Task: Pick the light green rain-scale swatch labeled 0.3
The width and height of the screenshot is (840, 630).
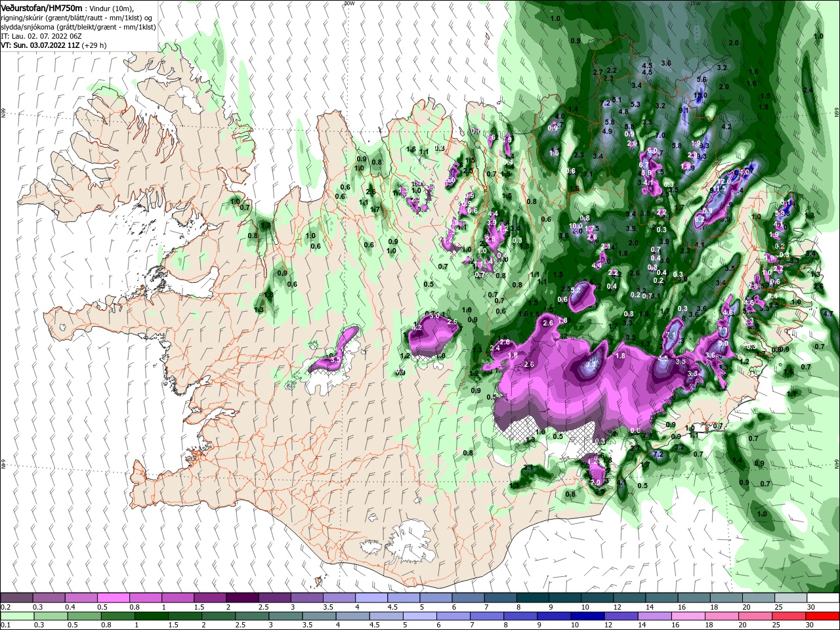Action: (x=51, y=616)
